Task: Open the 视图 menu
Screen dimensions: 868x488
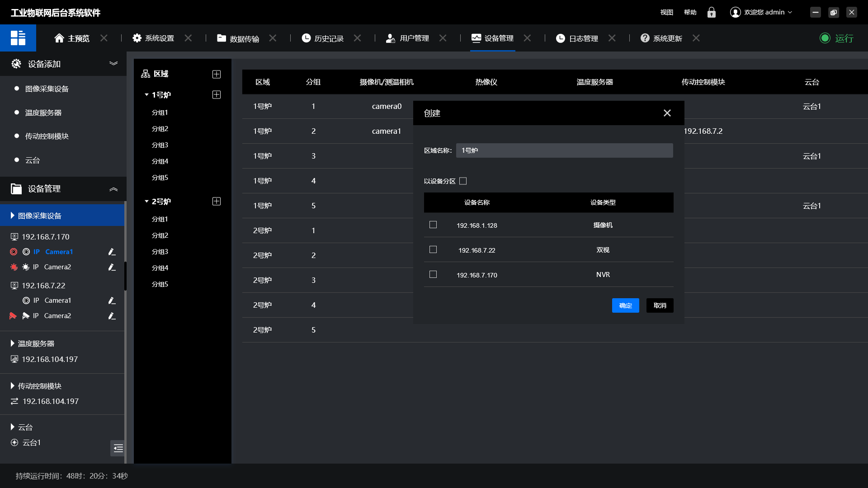Action: coord(666,12)
